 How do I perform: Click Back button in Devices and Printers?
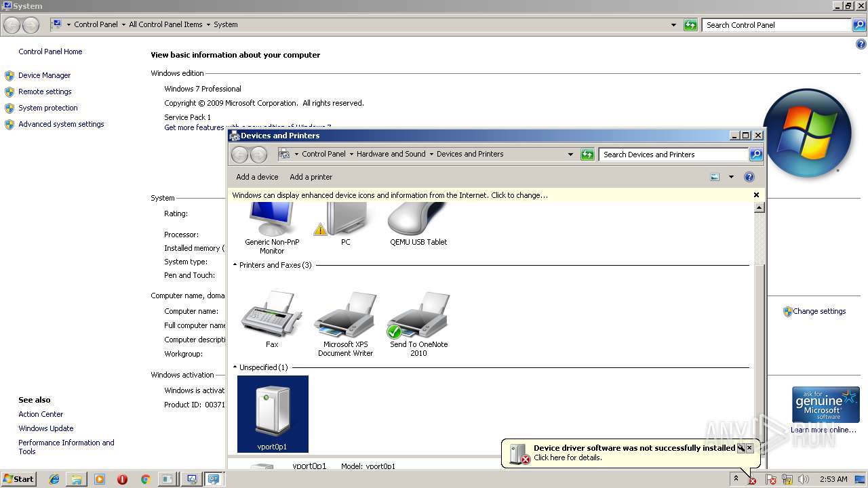(x=240, y=155)
